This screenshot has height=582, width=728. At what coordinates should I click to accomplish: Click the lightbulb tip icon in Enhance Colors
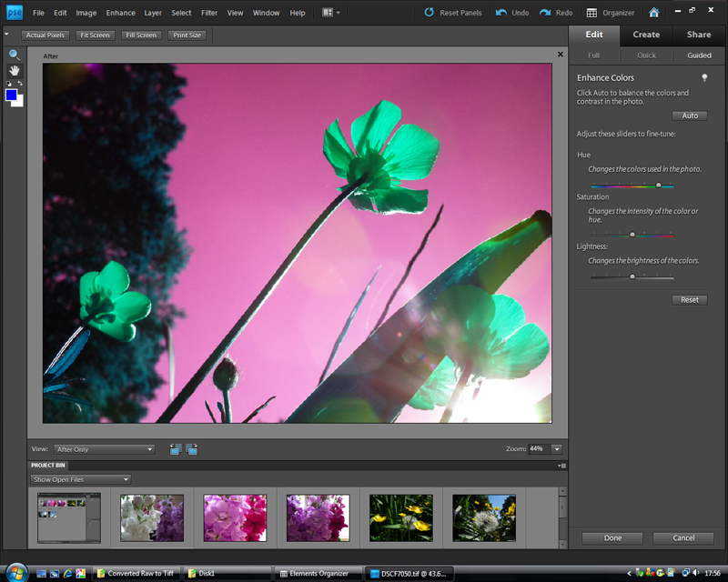tap(704, 77)
